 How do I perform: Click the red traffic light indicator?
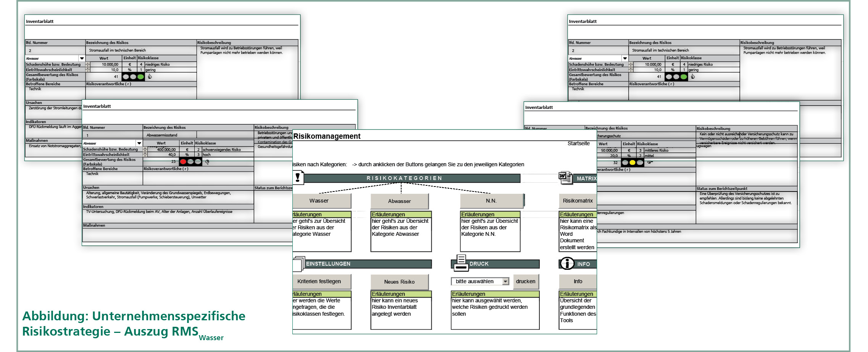click(183, 162)
